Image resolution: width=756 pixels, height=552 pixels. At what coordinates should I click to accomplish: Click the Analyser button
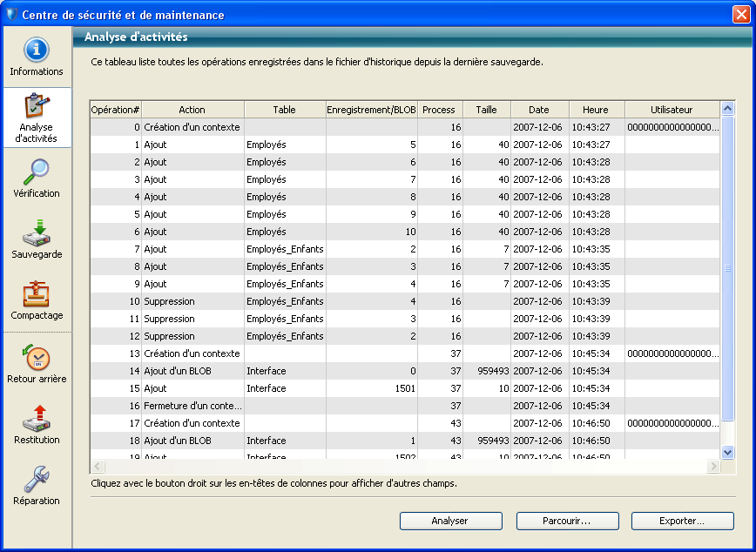click(x=450, y=521)
